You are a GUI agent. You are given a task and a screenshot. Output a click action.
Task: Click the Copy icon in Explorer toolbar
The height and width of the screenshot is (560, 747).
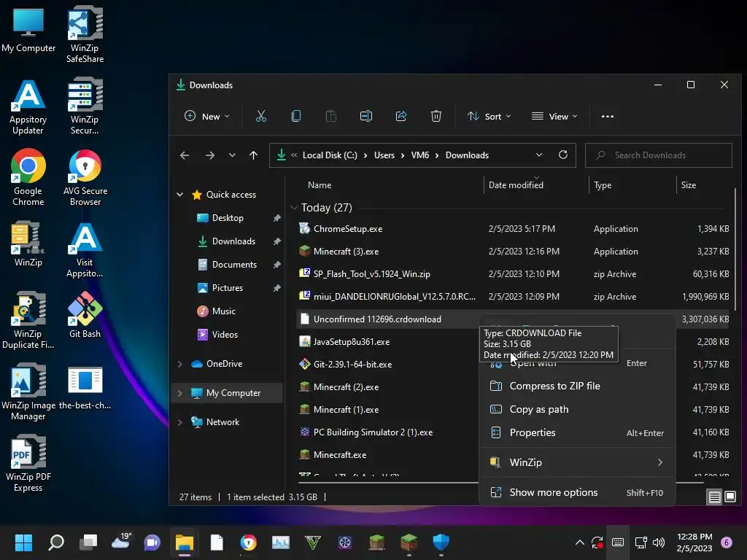296,116
